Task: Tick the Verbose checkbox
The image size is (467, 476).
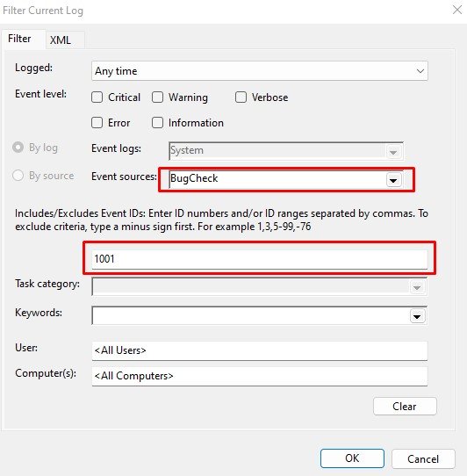Action: [x=241, y=97]
